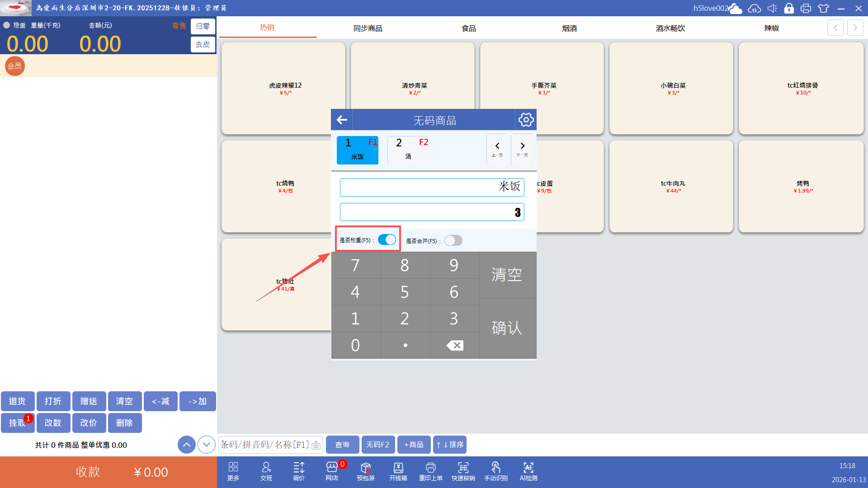This screenshot has height=488, width=868.
Task: Click the 开钱箱 cash drawer icon
Action: coord(398,471)
